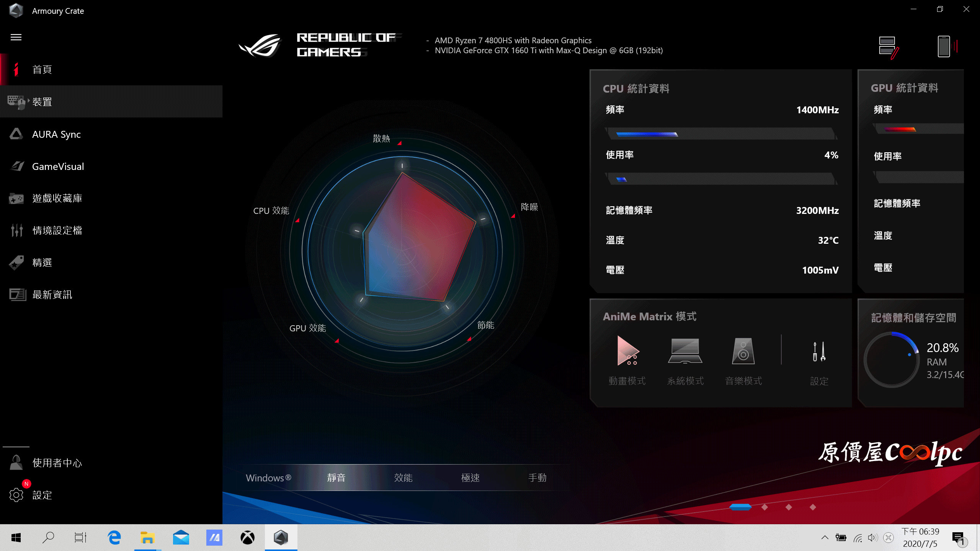Click the CPU frequency bar
Viewport: 980px width, 551px height.
pyautogui.click(x=721, y=134)
